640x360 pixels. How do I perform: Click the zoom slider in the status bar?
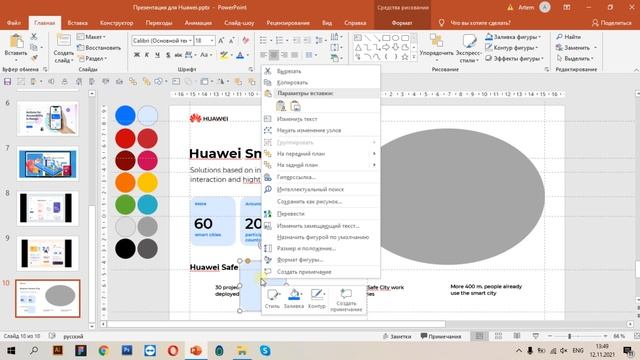click(569, 336)
